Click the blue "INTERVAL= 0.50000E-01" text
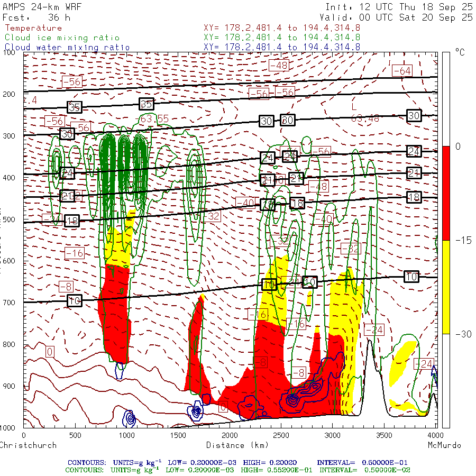The height and width of the screenshot is (476, 476). click(362, 463)
